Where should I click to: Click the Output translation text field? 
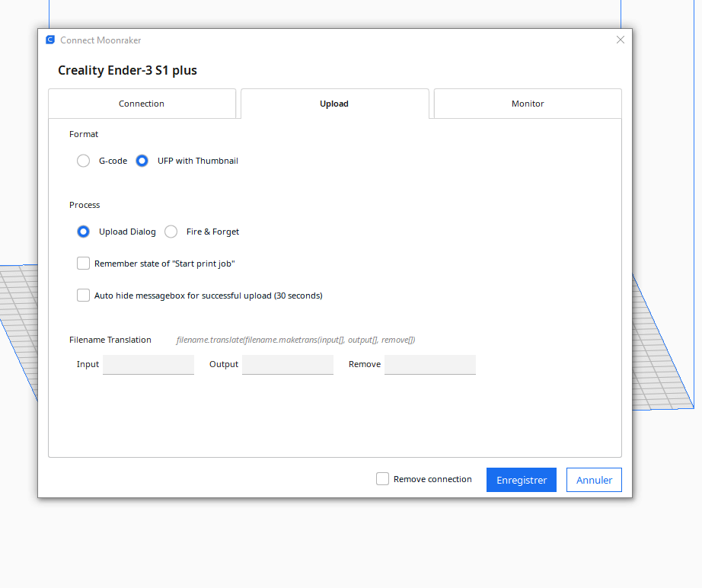pos(288,365)
